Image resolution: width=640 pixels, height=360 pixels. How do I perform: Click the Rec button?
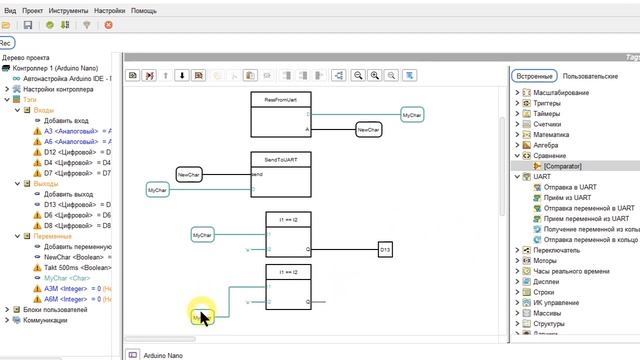click(7, 43)
